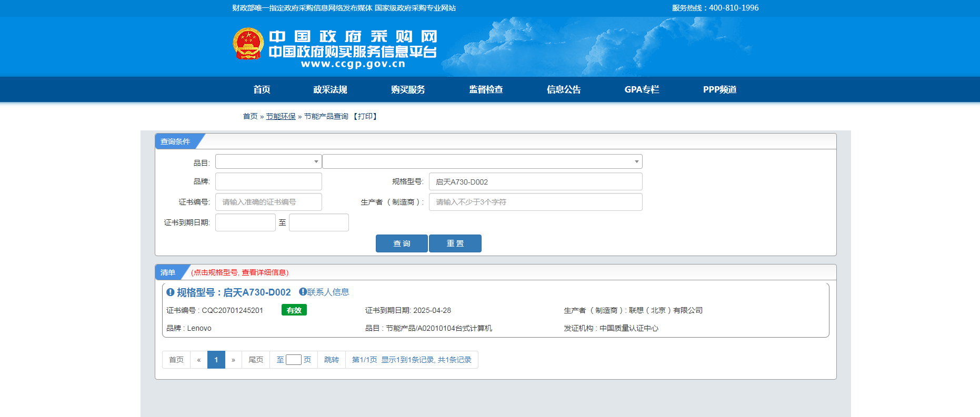Click the next page » button

(x=234, y=360)
